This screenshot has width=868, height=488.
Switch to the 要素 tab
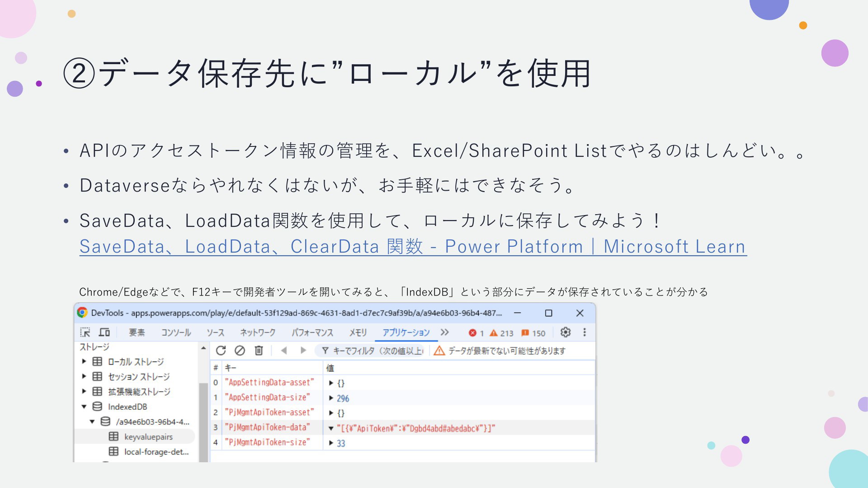137,333
